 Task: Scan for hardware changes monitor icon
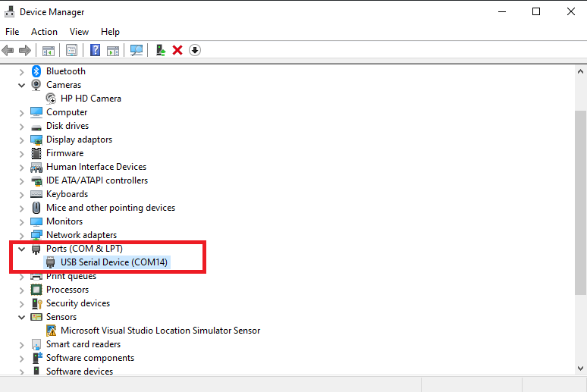137,50
